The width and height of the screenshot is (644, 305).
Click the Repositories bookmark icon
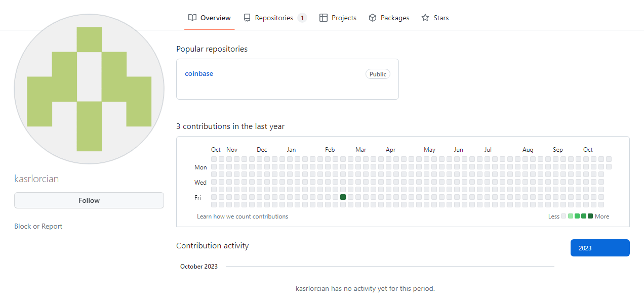(247, 17)
